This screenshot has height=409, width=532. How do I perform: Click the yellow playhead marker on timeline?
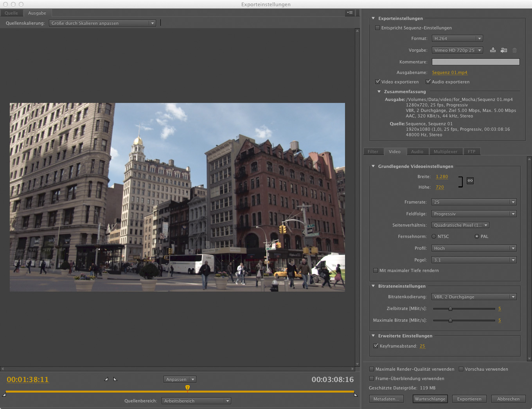point(187,387)
